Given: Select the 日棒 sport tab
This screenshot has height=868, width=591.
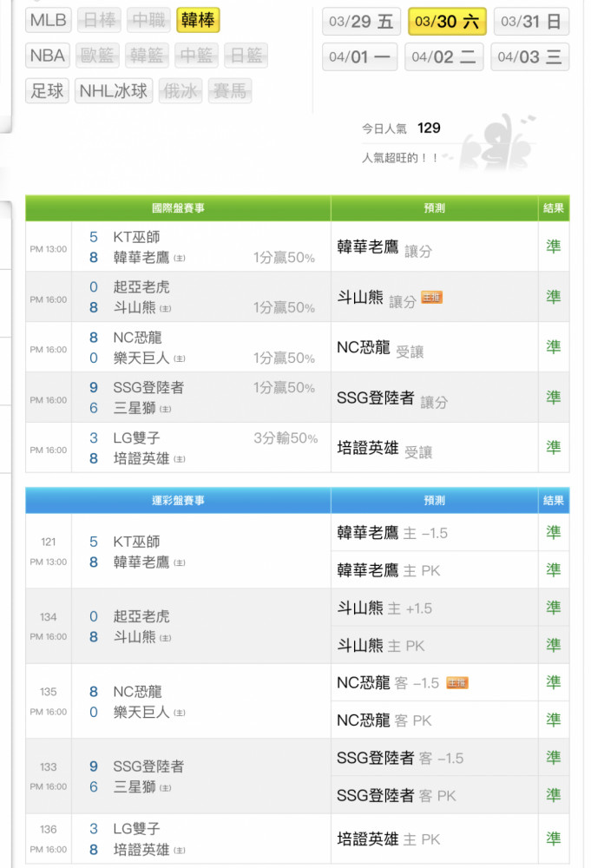Looking at the screenshot, I should click(100, 21).
